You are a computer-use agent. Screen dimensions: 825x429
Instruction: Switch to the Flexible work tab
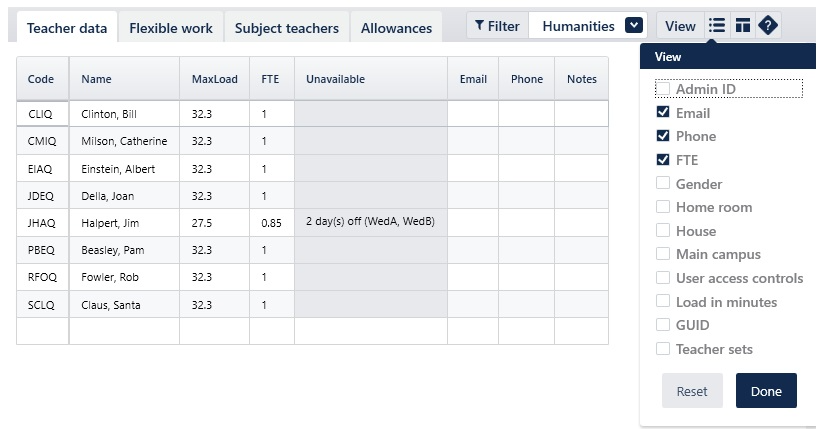[171, 28]
